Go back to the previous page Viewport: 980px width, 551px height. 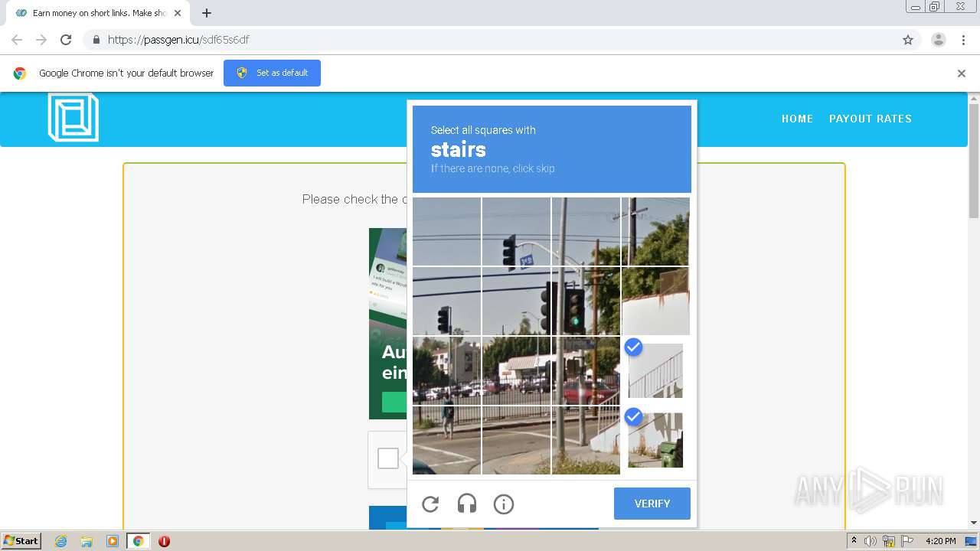pos(17,40)
